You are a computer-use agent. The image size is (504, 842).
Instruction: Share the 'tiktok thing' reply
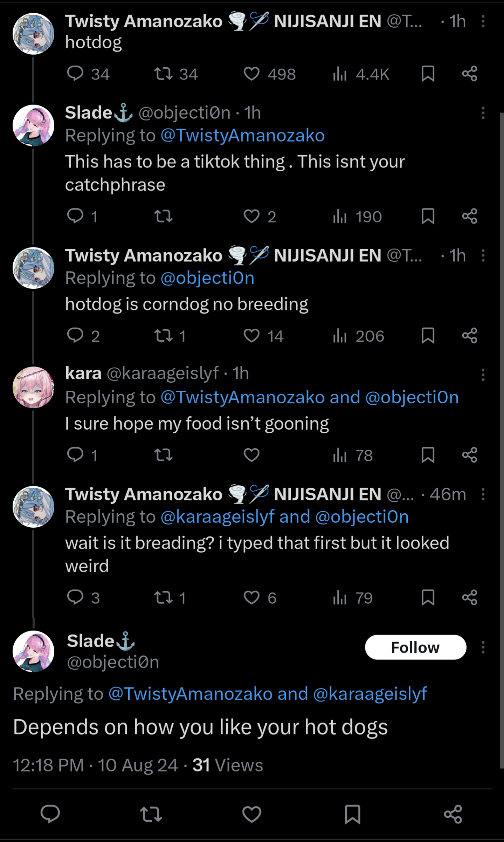(469, 216)
